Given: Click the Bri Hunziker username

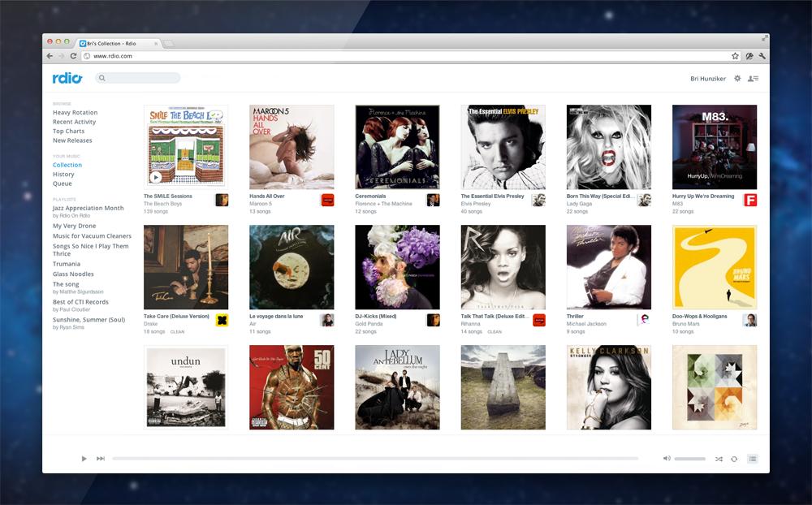Looking at the screenshot, I should [708, 79].
